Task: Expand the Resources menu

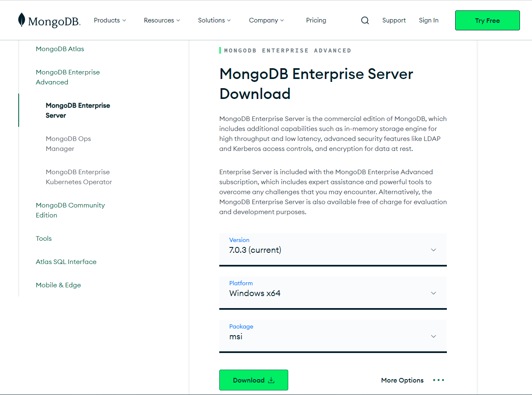Action: 162,20
